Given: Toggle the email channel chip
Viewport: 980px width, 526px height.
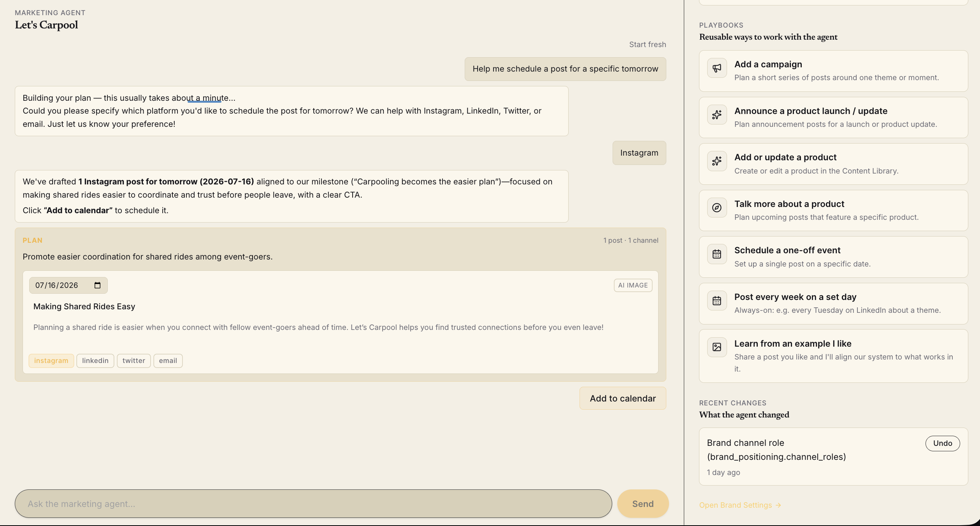Looking at the screenshot, I should point(168,361).
